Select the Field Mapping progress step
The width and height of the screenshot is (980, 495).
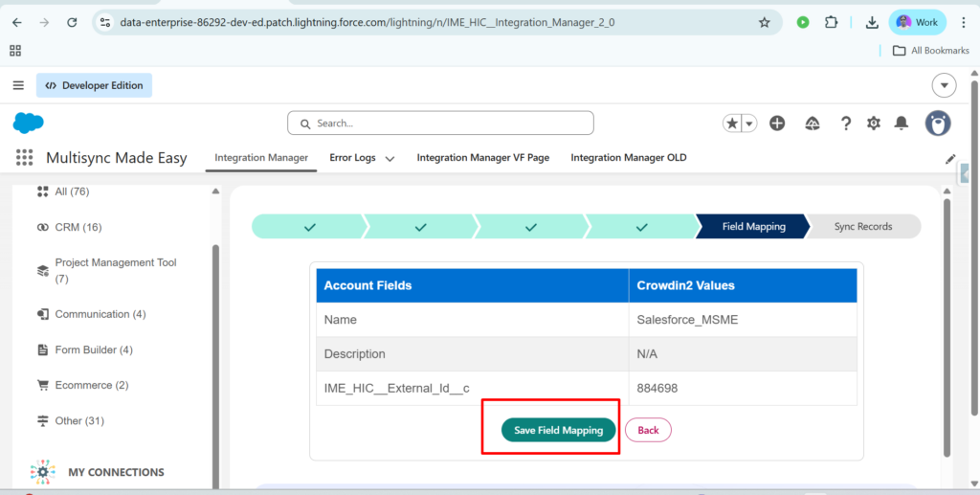(x=753, y=226)
